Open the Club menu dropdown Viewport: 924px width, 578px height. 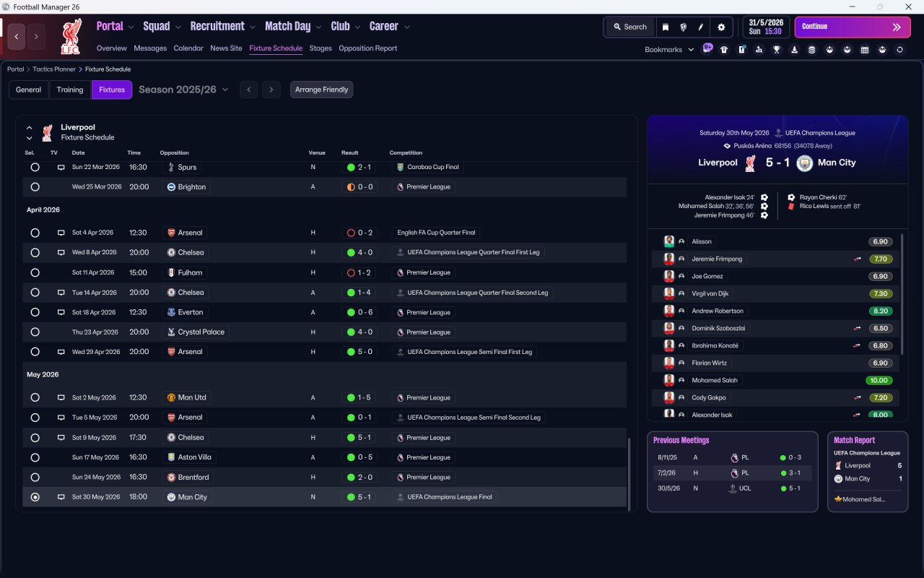tap(346, 27)
